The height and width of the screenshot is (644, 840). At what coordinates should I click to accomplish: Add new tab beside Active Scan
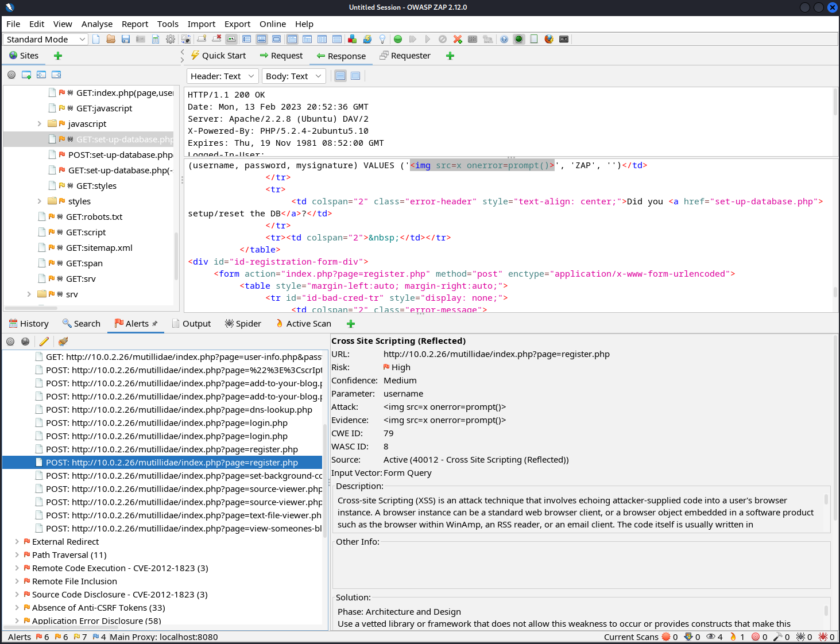point(351,324)
